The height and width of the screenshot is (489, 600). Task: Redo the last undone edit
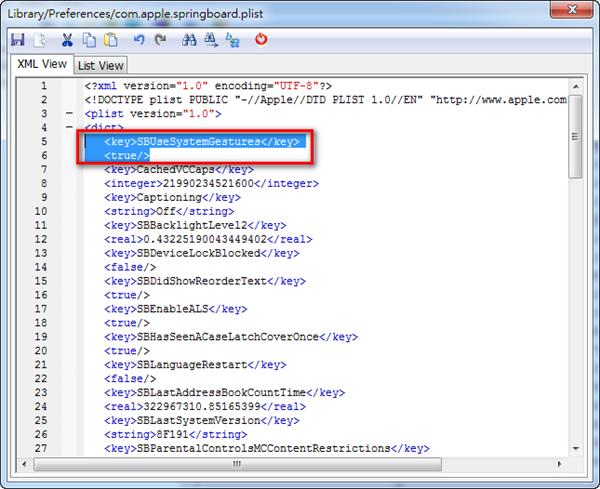160,39
